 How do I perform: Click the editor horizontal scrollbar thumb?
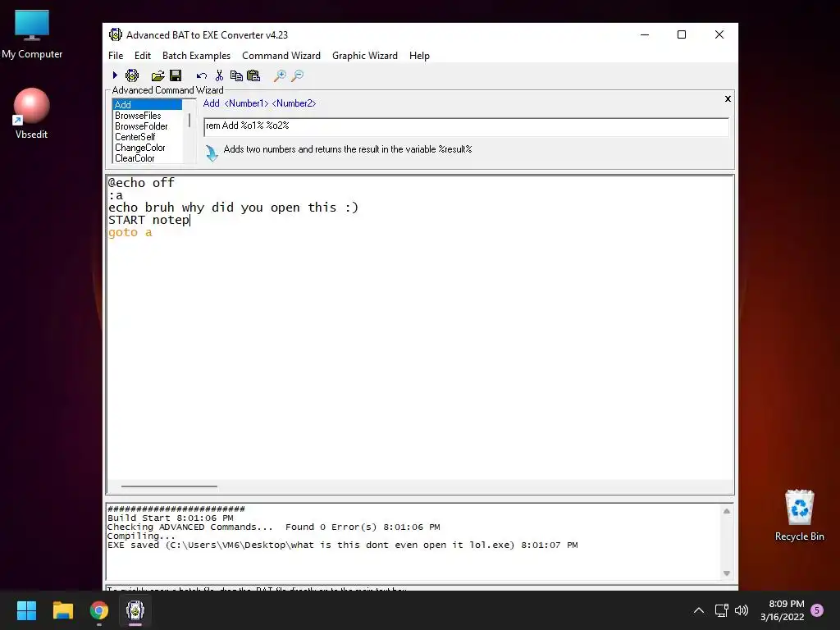tap(169, 486)
